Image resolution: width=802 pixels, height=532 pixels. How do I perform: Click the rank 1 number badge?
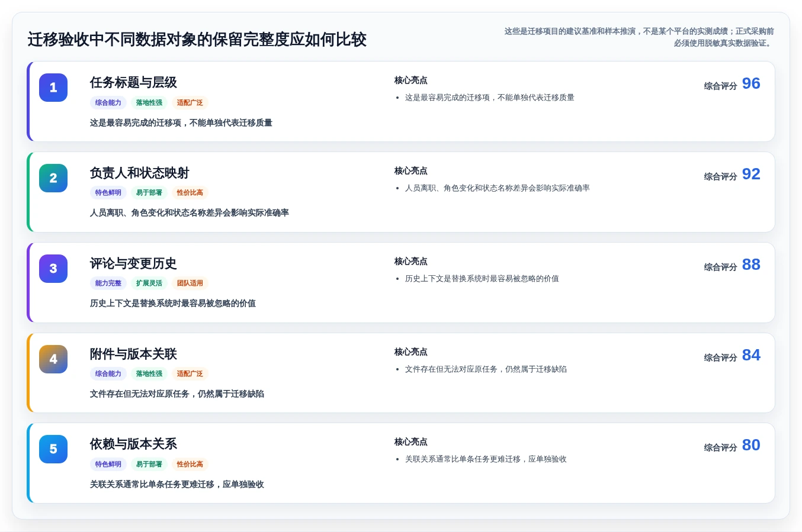(x=53, y=88)
